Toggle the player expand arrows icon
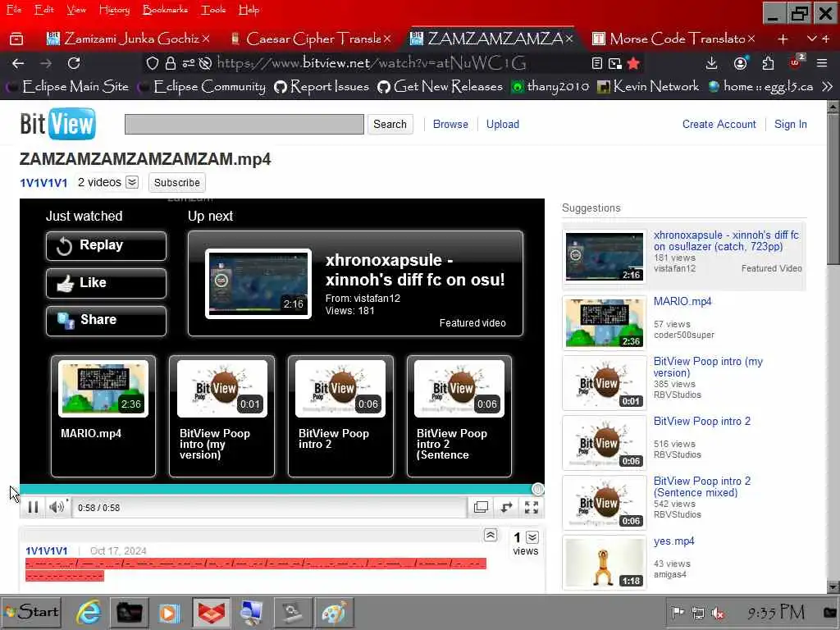Screen dimensions: 840x630 click(506, 507)
